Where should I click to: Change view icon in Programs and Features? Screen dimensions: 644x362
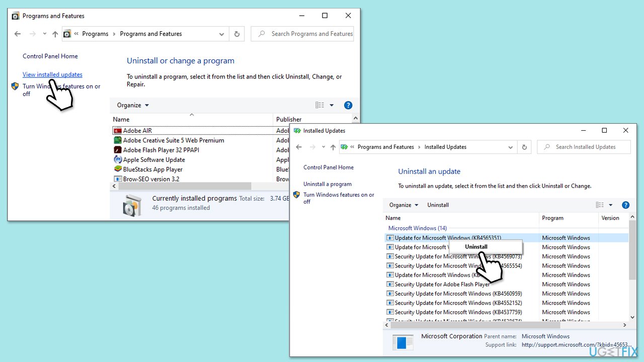[x=319, y=105]
